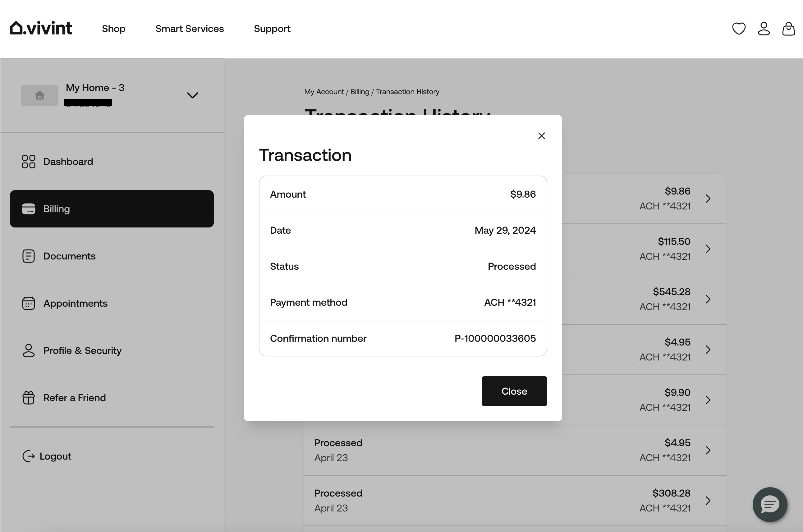803x532 pixels.
Task: Open the favorites heart icon
Action: coord(739,29)
